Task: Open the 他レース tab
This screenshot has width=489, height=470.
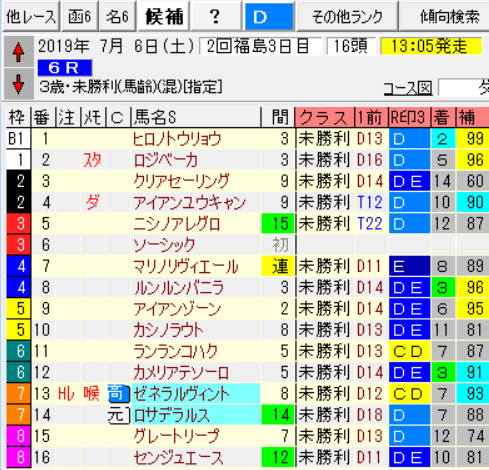Action: click(x=31, y=16)
